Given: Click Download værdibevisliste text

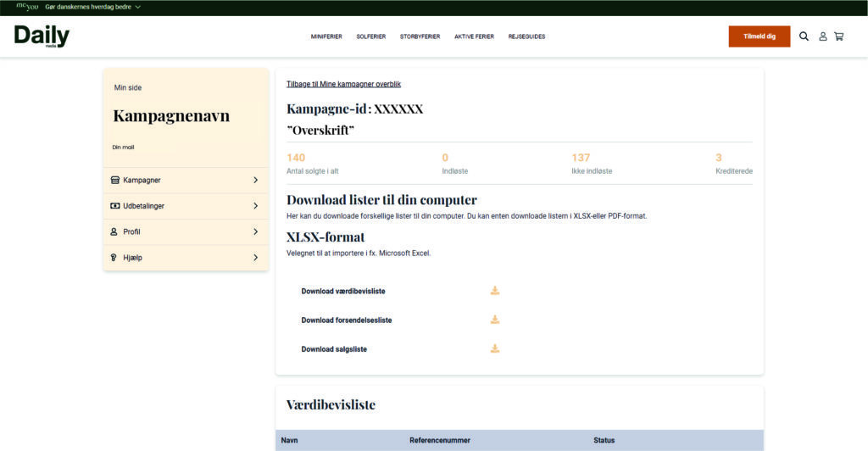Looking at the screenshot, I should point(343,291).
